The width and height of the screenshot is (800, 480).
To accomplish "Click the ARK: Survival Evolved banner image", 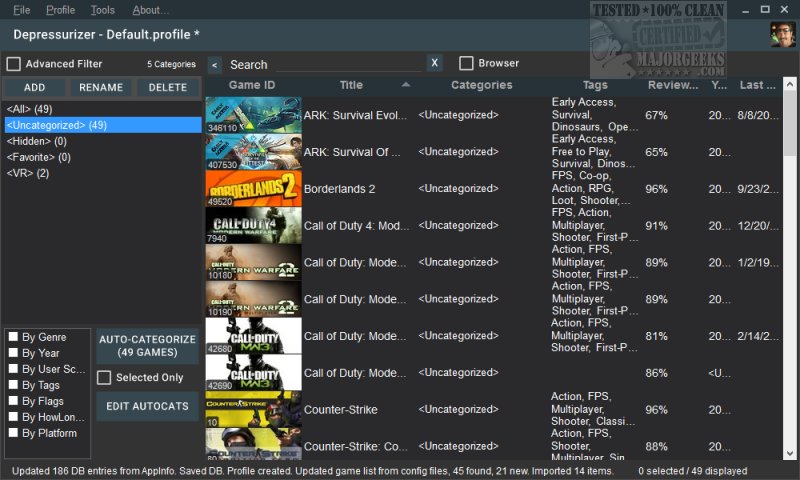I will 253,115.
